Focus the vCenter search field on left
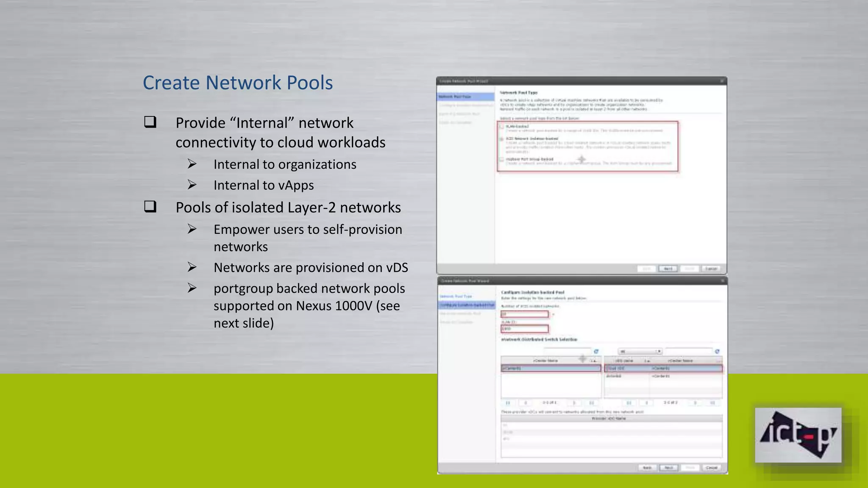This screenshot has height=488, width=868. pos(567,352)
